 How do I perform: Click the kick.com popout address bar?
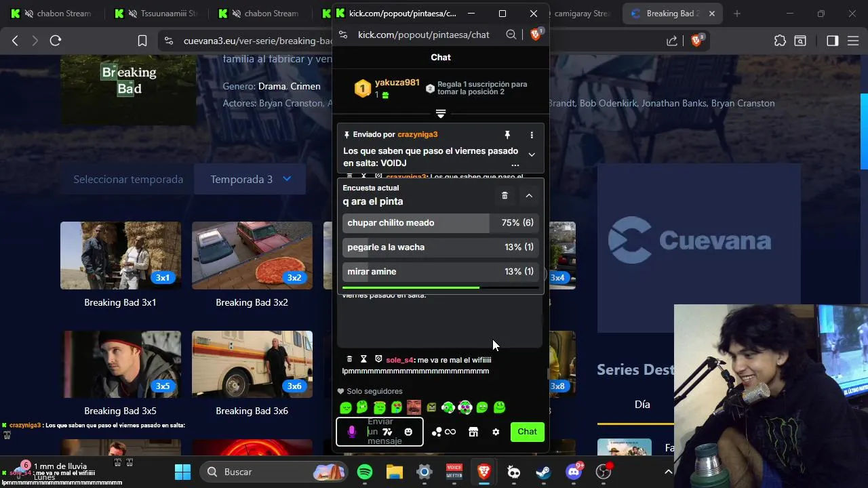click(x=424, y=35)
